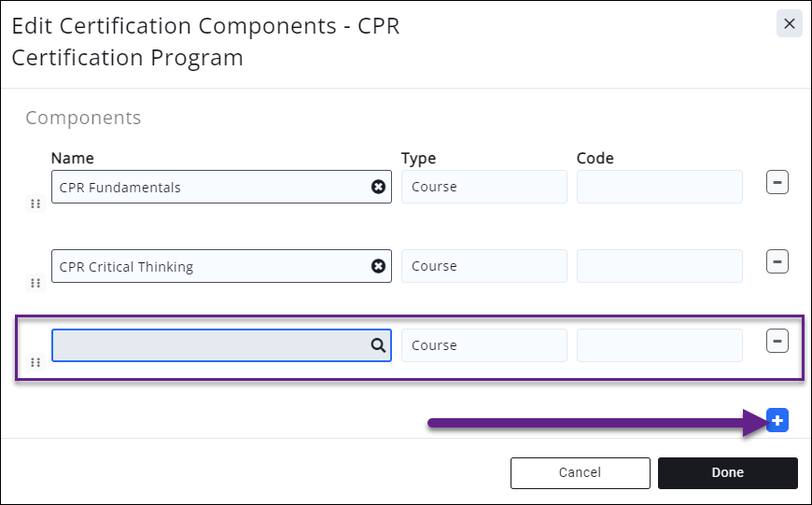This screenshot has height=505, width=812.
Task: Select the Type field of first row
Action: click(483, 187)
